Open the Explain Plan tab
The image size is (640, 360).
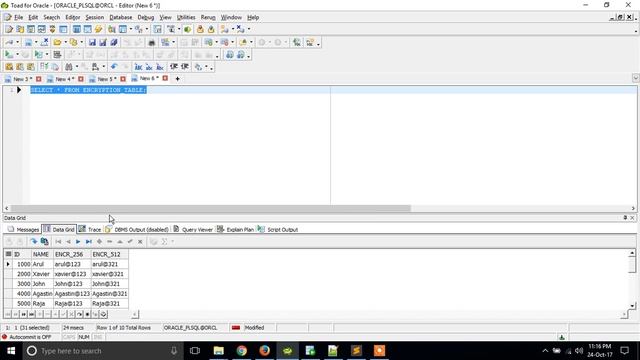pos(236,229)
